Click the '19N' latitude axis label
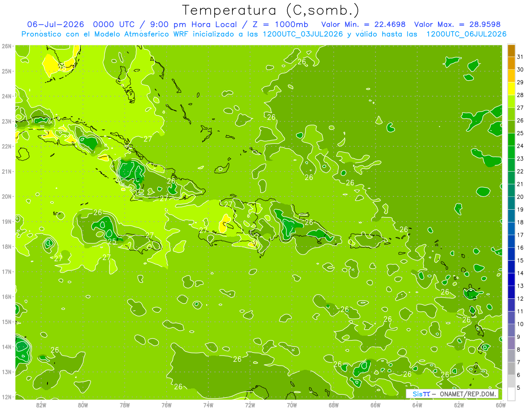The height and width of the screenshot is (411, 532). [7, 222]
